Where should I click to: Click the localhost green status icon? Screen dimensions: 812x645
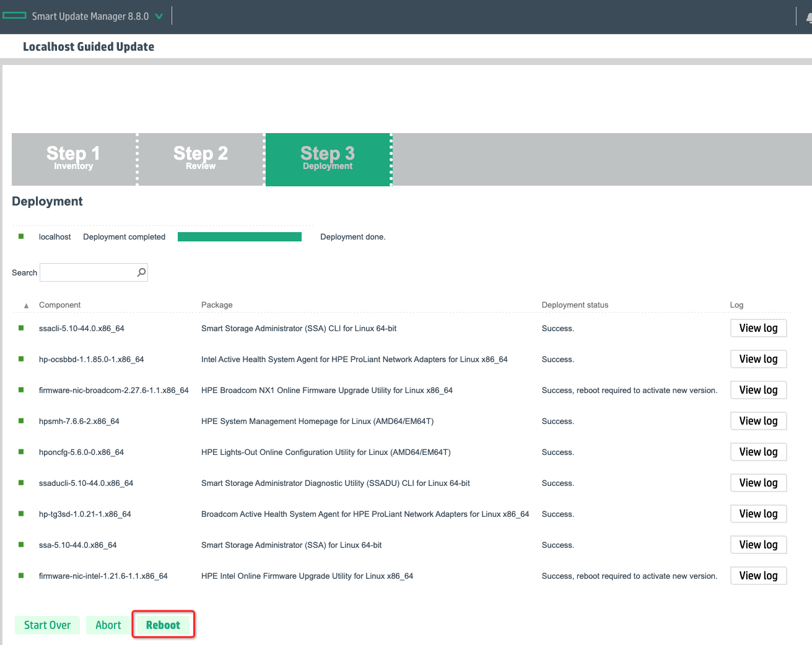(21, 236)
